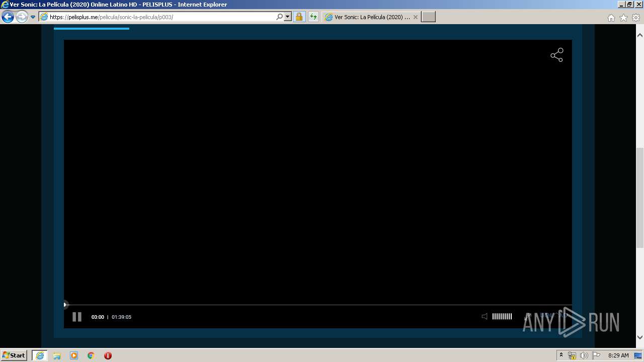Open the Tools gear menu
Screen dimensions: 644x362
click(636, 18)
